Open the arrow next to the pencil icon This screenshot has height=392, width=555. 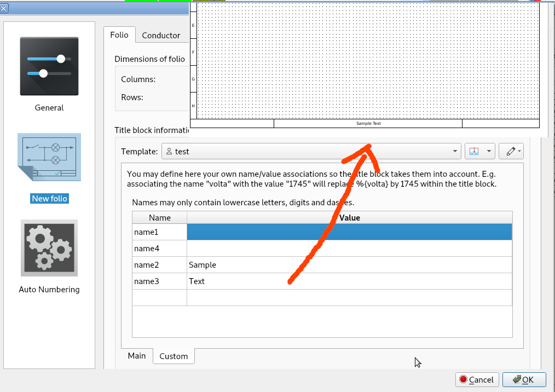pos(519,151)
